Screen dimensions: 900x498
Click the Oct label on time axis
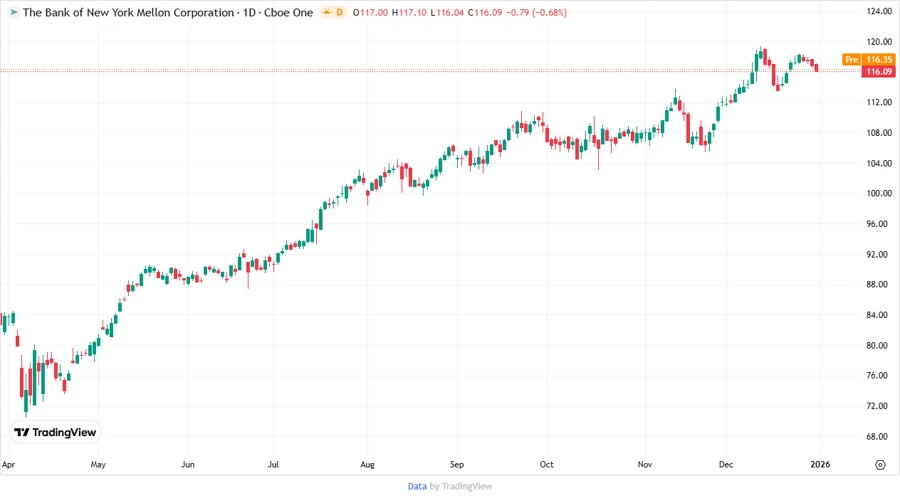click(546, 464)
